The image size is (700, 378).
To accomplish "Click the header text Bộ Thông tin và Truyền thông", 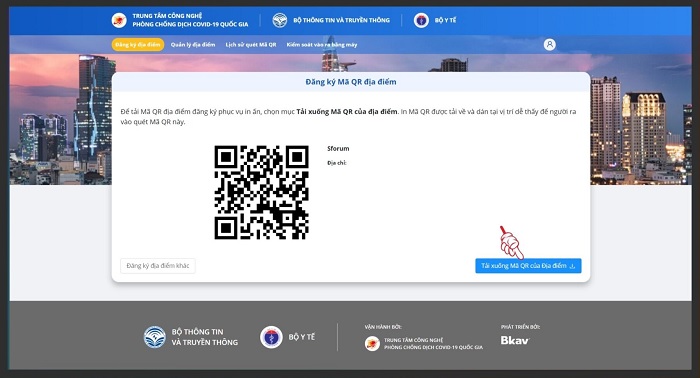I will (342, 20).
